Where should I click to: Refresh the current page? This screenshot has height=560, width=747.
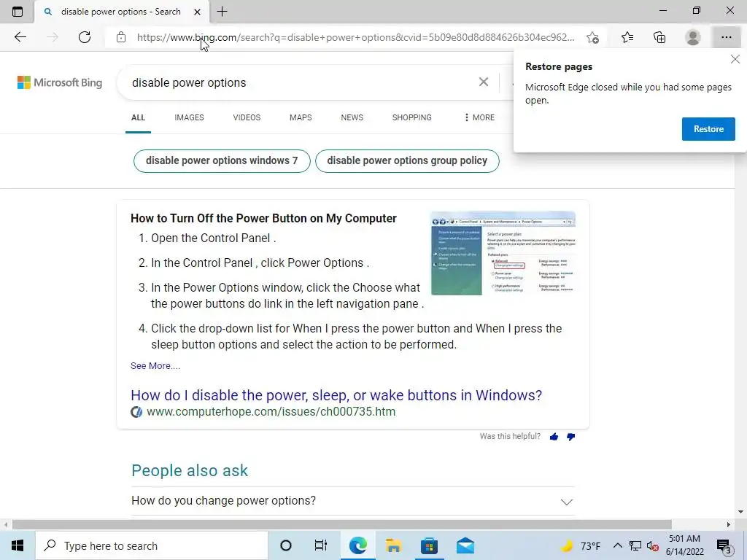[85, 37]
